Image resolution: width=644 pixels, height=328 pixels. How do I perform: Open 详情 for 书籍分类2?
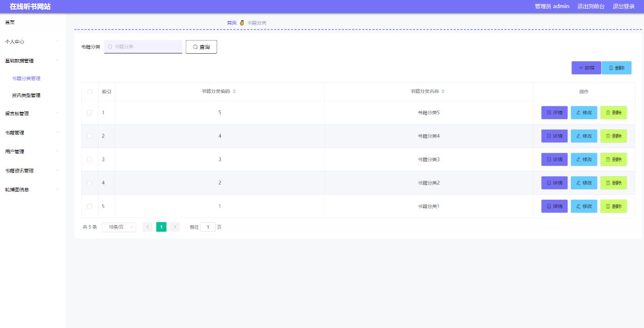click(555, 183)
